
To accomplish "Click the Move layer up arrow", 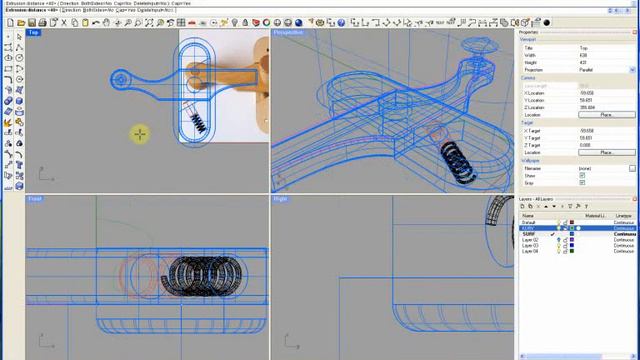I will tap(546, 206).
